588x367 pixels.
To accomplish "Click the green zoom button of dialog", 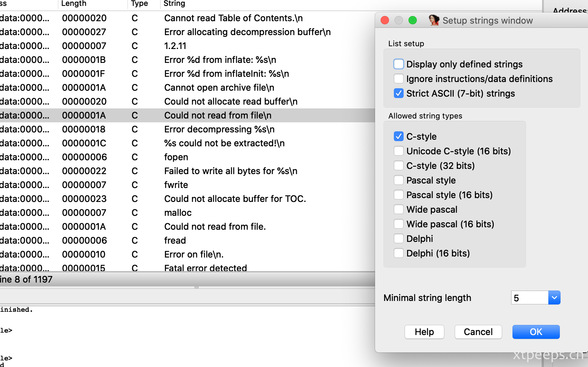I will [x=413, y=20].
